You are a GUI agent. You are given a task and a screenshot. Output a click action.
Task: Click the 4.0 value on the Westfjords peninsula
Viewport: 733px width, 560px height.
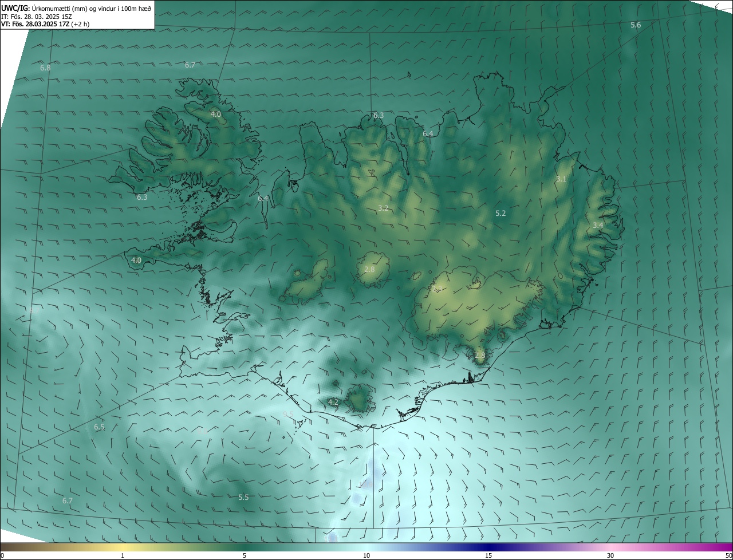point(216,114)
